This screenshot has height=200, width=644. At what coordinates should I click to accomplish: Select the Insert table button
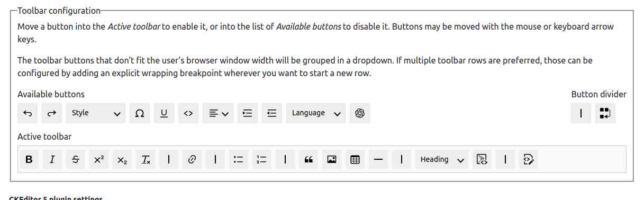355,159
